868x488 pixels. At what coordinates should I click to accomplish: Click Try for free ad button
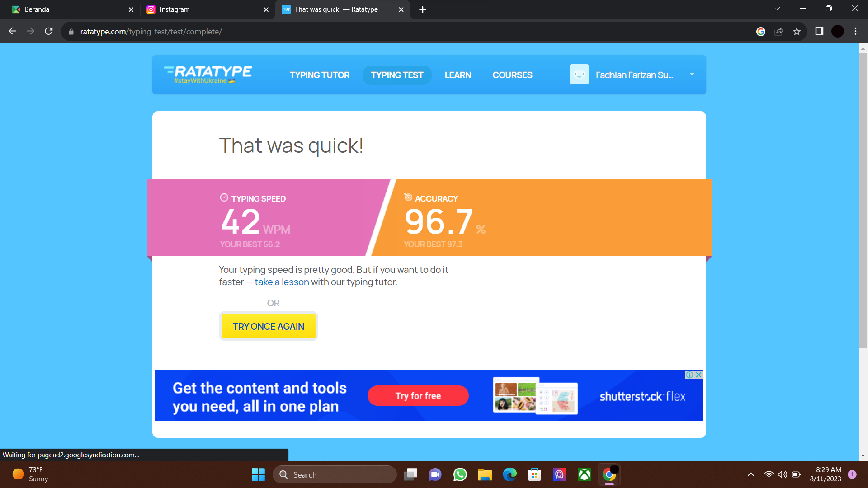pos(418,396)
